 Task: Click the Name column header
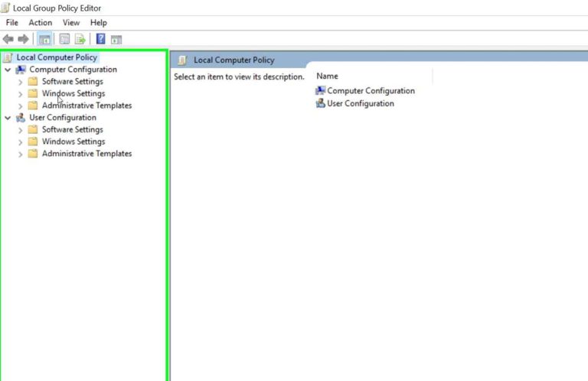pos(328,77)
